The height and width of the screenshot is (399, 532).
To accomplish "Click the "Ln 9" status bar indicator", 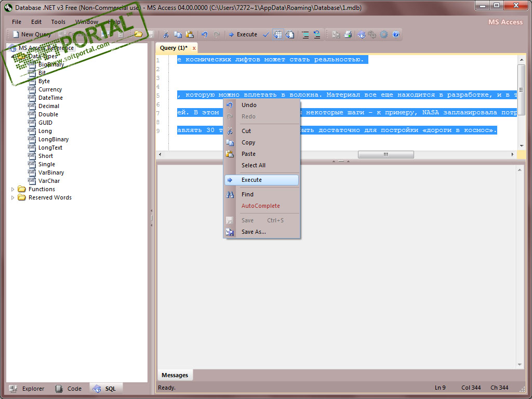I will pos(440,388).
